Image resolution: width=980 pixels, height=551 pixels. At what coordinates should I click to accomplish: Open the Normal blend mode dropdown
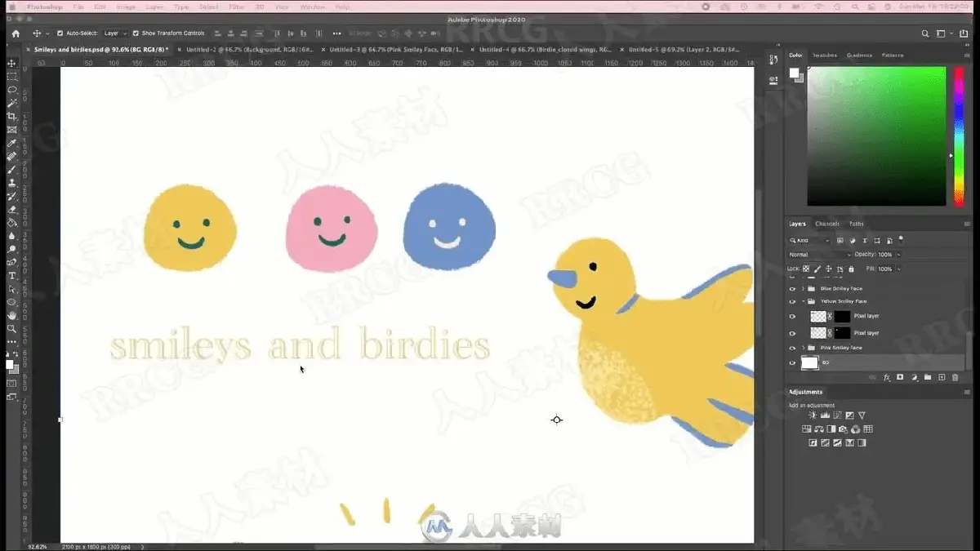tap(818, 255)
